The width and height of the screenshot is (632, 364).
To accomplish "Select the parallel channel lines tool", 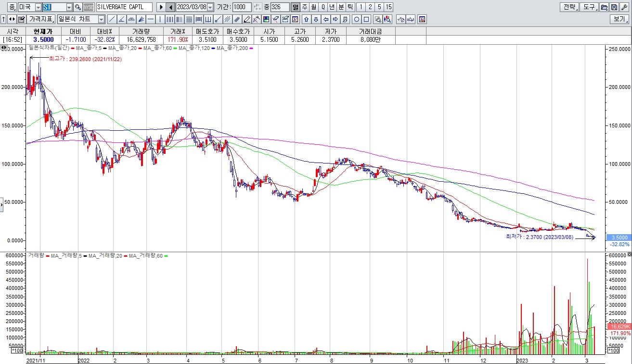I will [227, 19].
